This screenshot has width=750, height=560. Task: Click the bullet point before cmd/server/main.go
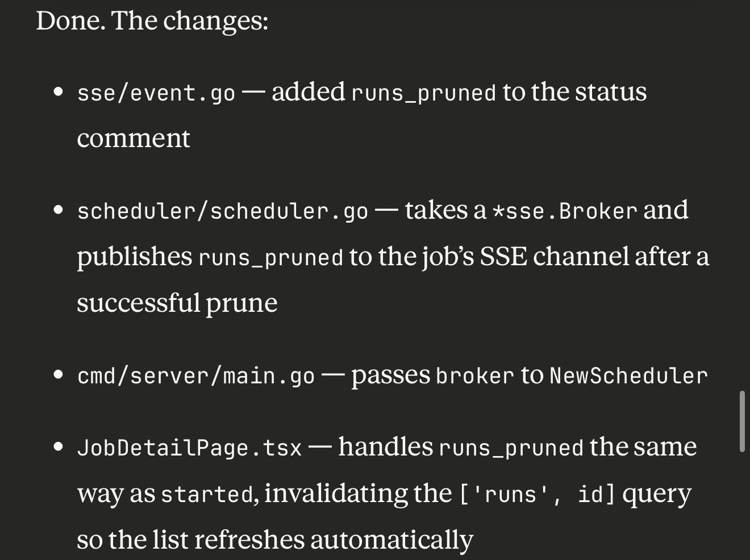click(58, 375)
